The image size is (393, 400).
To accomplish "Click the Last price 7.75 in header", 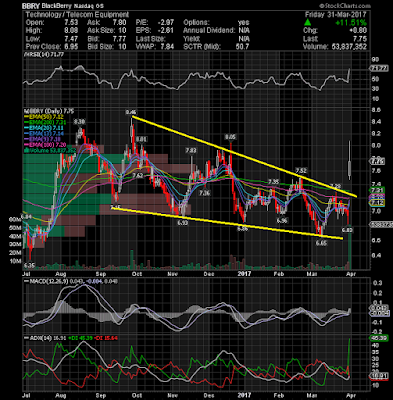I will coord(359,39).
